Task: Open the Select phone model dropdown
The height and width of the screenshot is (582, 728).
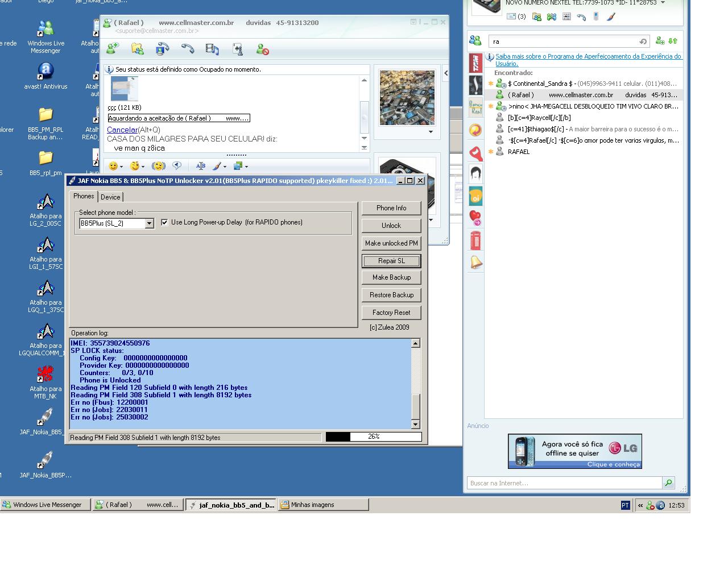Action: pyautogui.click(x=149, y=223)
